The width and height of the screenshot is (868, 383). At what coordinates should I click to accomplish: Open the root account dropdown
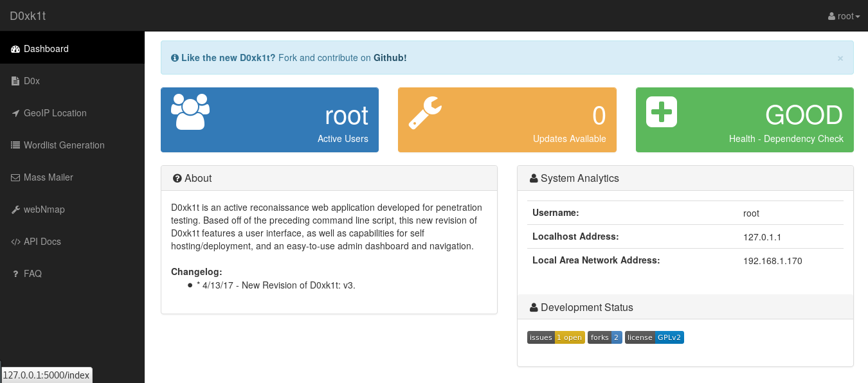point(844,16)
